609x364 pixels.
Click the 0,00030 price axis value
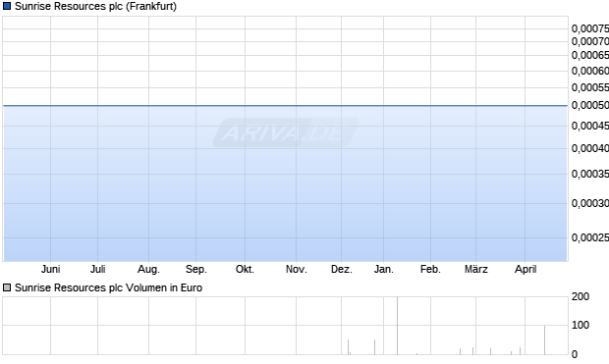[590, 203]
